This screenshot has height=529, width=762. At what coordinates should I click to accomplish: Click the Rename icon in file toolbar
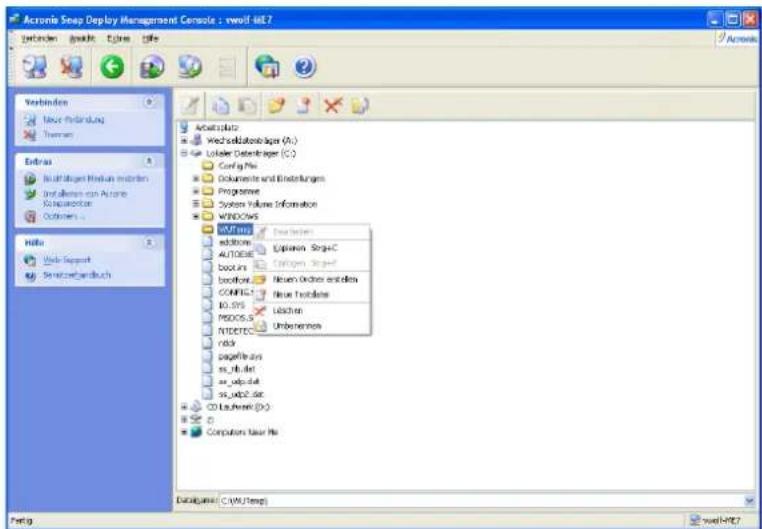pos(360,105)
